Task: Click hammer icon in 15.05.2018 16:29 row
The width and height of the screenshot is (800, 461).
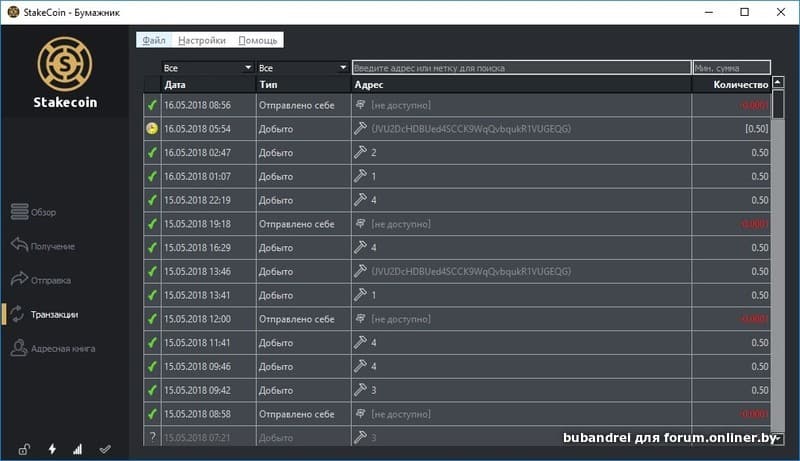Action: [360, 247]
